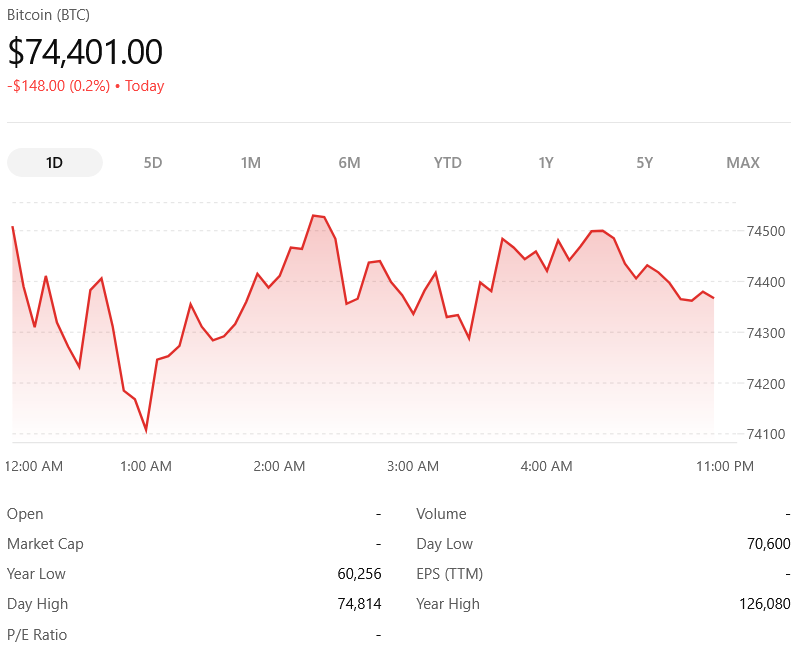Click the Day High value 74,814
Viewport: 804px width, 648px height.
[x=359, y=604]
